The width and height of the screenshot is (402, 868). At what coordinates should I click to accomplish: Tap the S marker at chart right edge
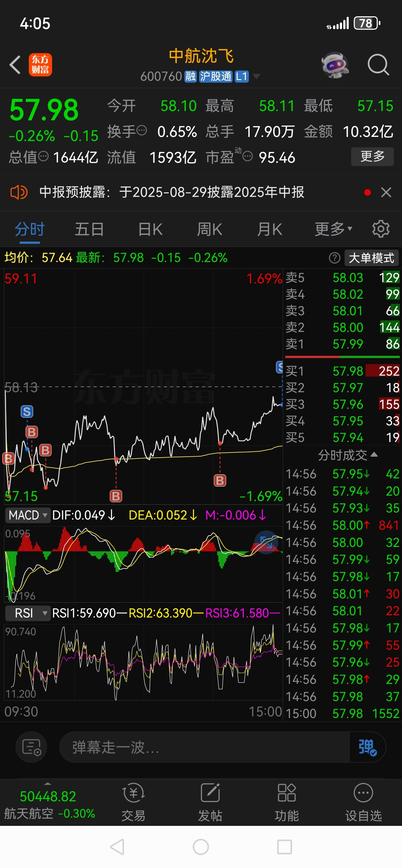tap(280, 367)
